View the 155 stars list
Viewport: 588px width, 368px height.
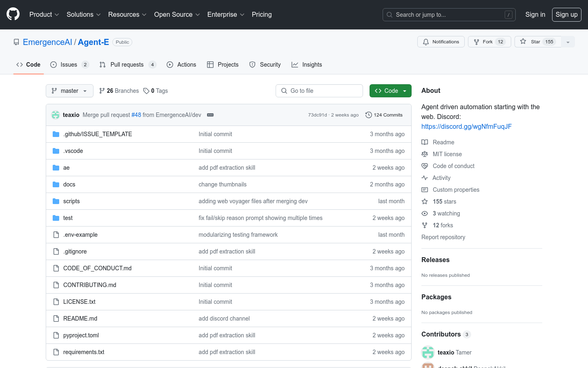point(439,202)
